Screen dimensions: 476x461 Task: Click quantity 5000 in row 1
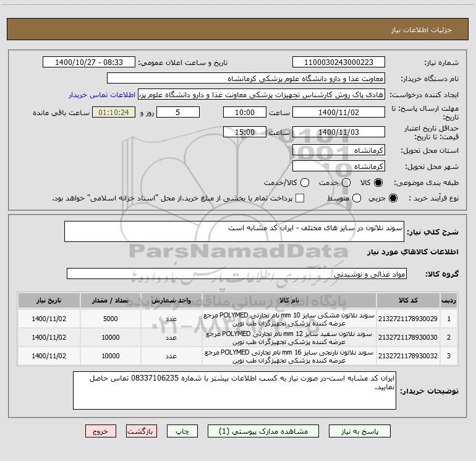coord(111,319)
